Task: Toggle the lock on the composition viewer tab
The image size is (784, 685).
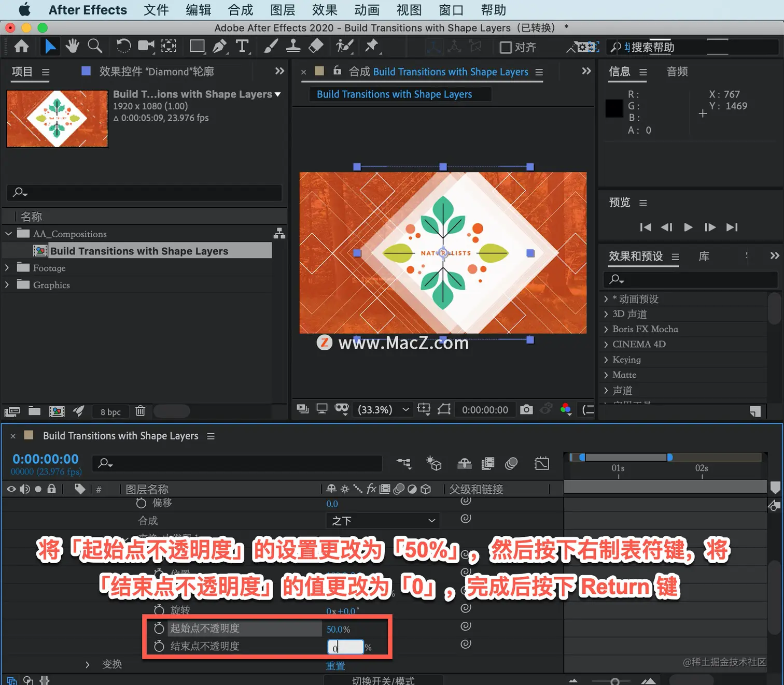Action: click(337, 71)
